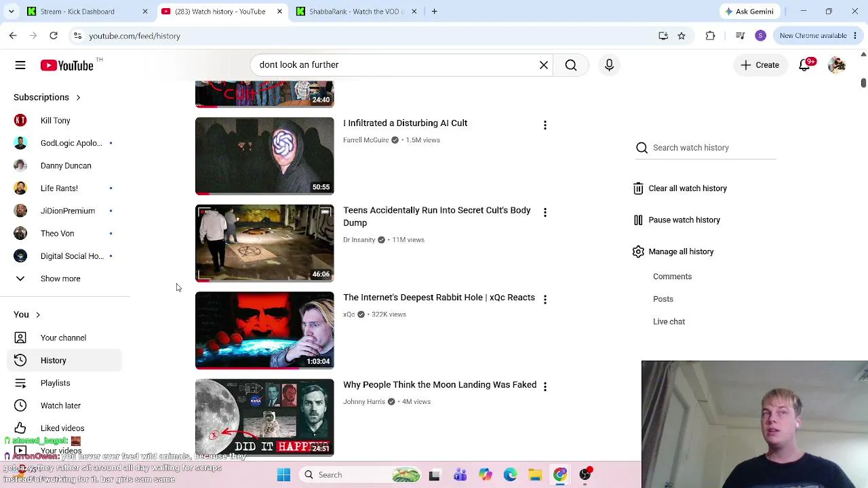Screen dimensions: 868x488
Task: Open Posts history link
Action: click(x=663, y=299)
